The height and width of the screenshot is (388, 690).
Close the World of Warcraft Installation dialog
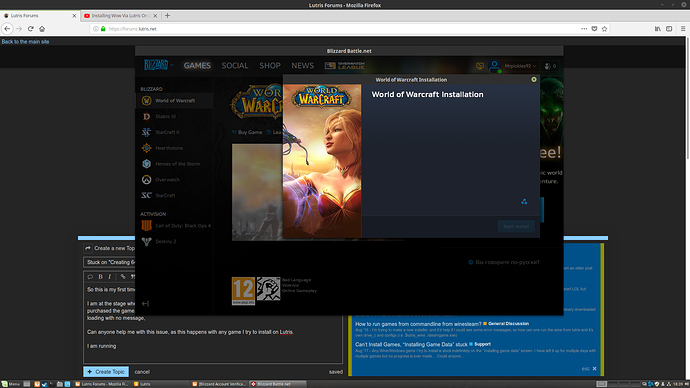point(534,80)
